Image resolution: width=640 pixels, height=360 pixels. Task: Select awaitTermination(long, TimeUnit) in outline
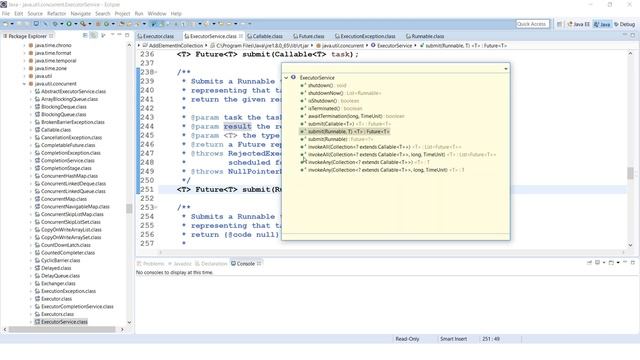[x=352, y=116]
